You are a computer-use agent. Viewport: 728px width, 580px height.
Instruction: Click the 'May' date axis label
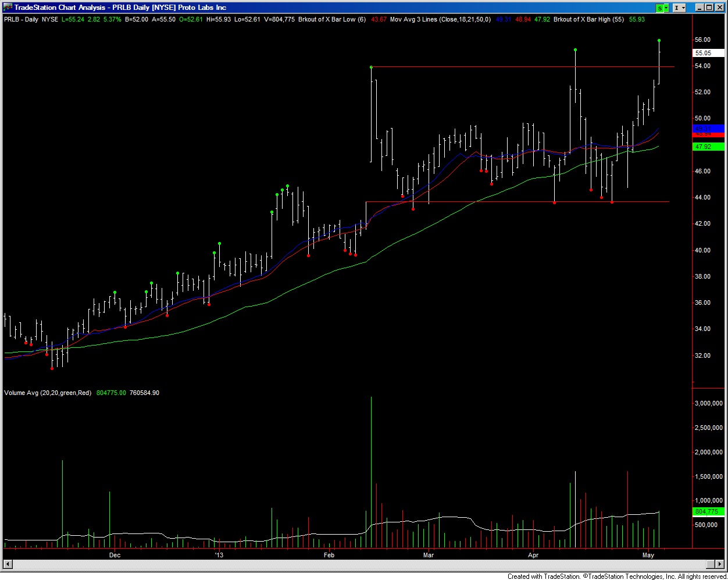648,555
